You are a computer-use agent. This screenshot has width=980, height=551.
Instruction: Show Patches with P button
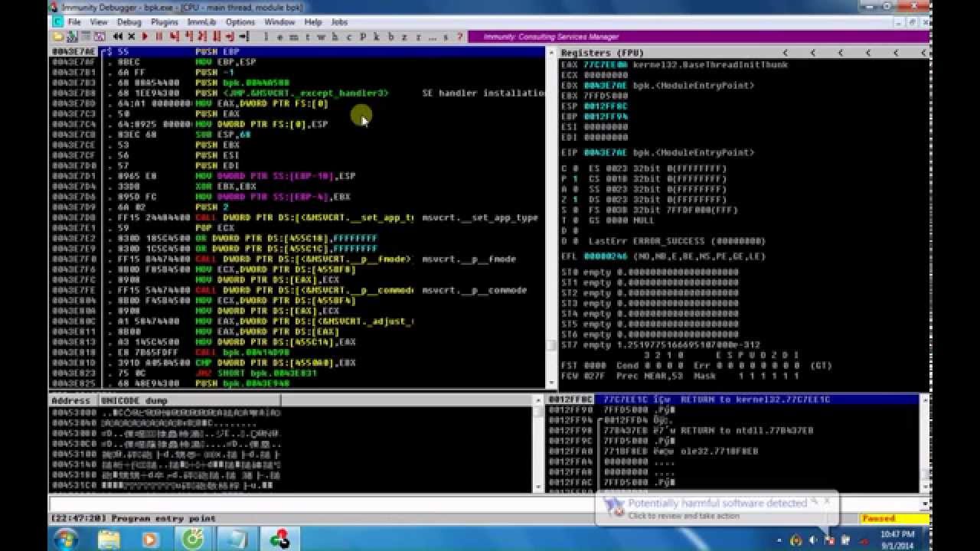pos(362,37)
